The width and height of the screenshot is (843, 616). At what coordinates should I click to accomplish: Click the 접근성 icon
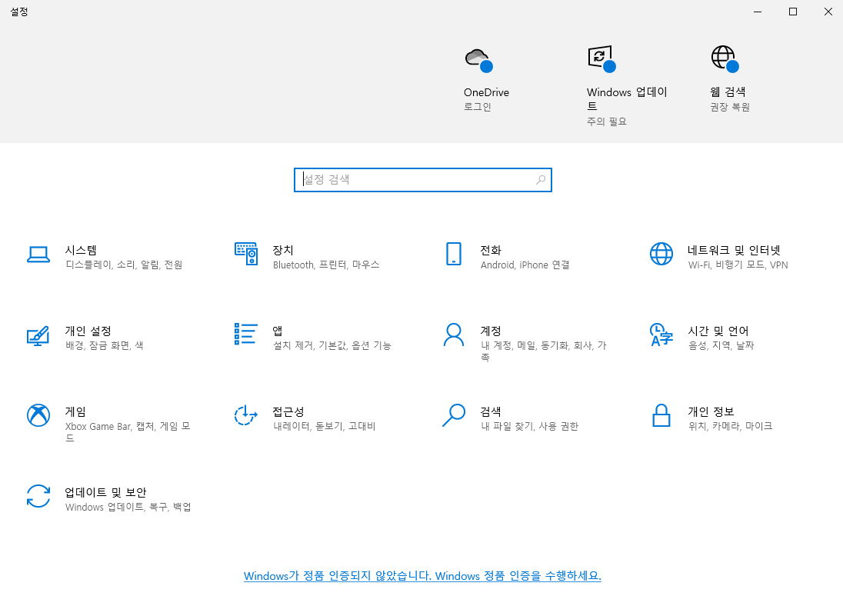[x=245, y=415]
